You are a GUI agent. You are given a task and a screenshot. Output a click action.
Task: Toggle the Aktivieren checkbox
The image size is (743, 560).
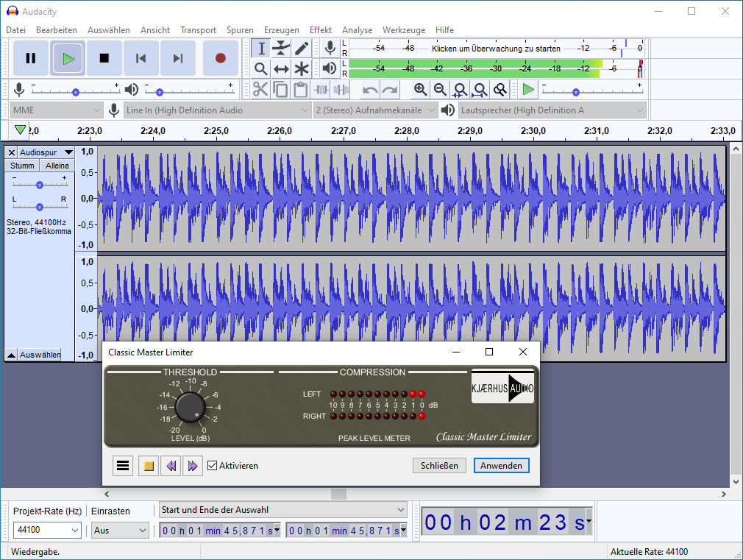coord(213,466)
